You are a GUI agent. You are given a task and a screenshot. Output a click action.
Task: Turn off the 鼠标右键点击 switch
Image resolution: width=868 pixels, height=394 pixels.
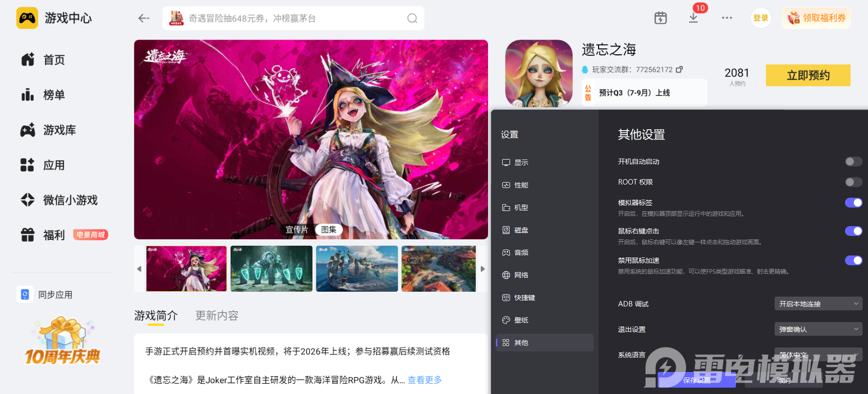pos(854,231)
